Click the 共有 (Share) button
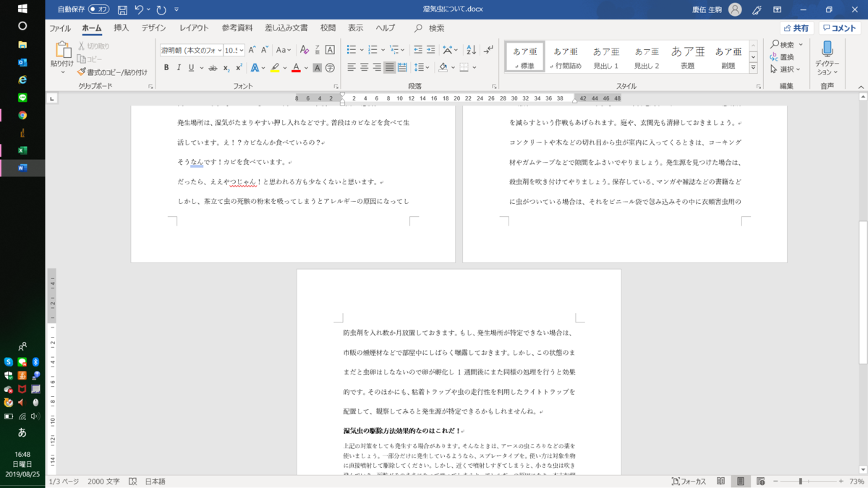The image size is (868, 488). [x=796, y=28]
